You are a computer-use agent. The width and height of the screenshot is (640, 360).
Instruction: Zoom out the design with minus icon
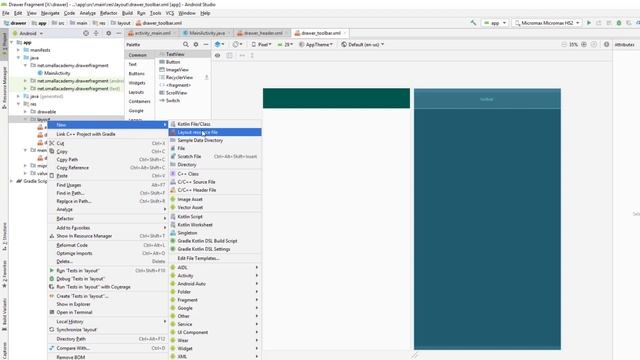click(x=564, y=44)
